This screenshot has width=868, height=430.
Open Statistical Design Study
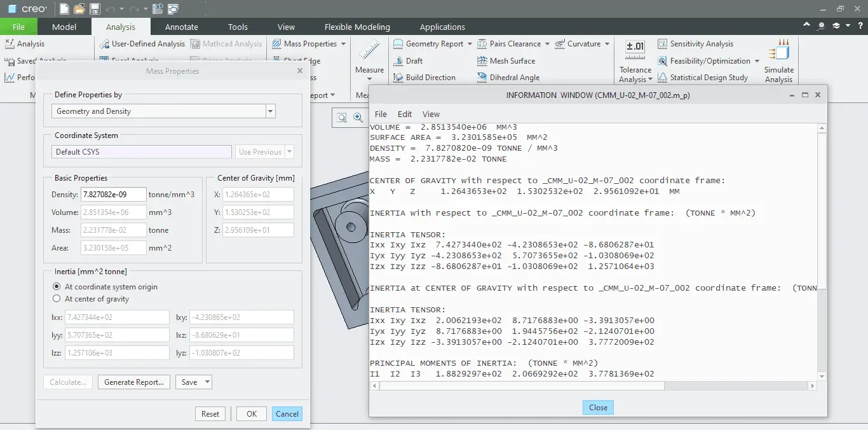tap(702, 78)
